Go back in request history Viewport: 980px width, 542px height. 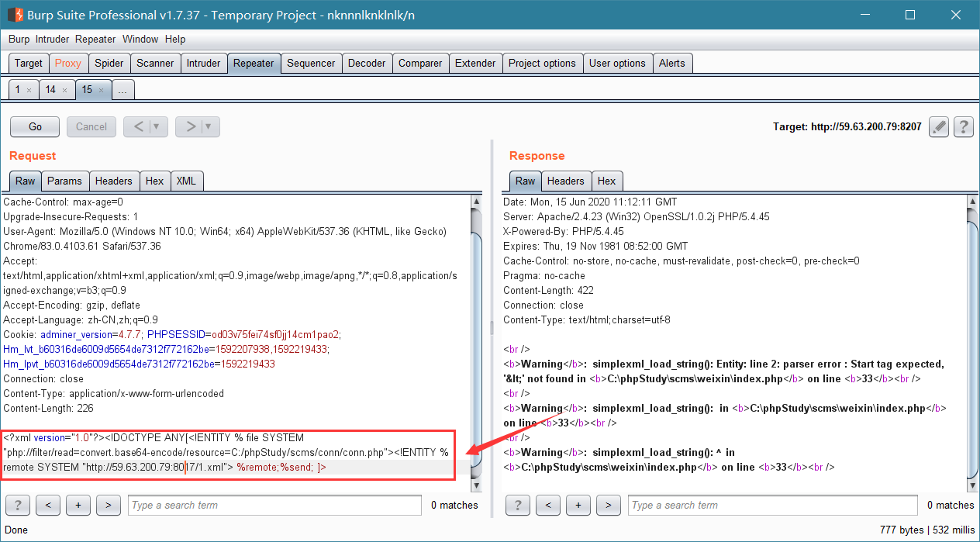pos(137,126)
